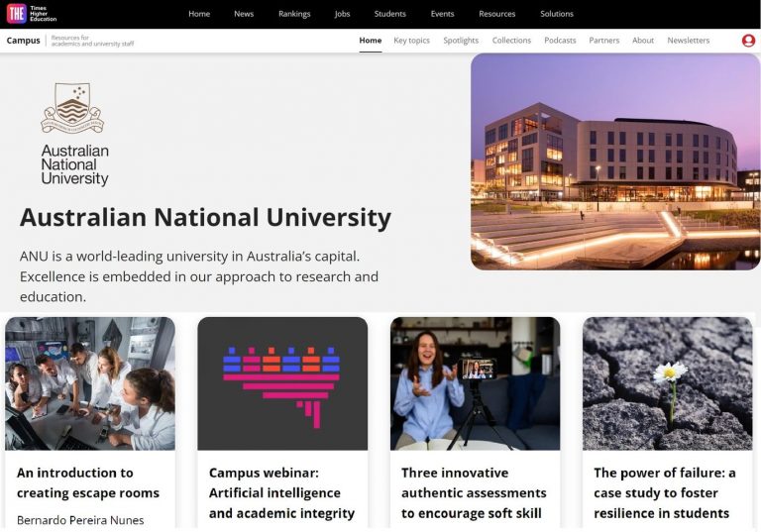Select Students in the top navigation

389,14
